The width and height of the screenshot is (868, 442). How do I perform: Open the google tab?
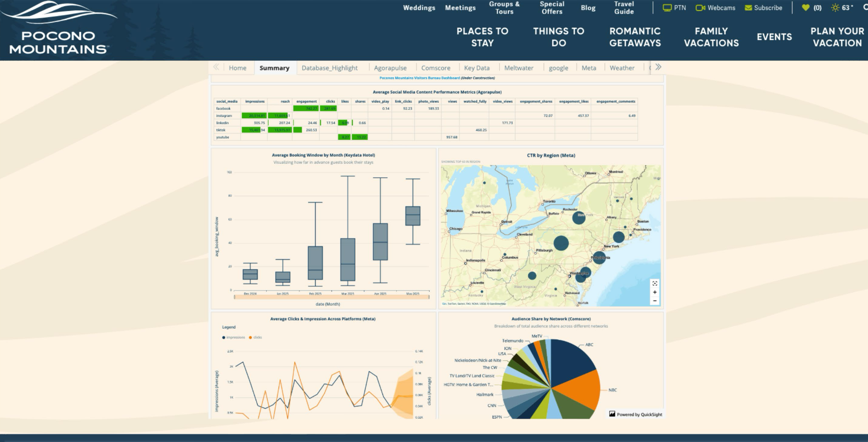click(558, 68)
